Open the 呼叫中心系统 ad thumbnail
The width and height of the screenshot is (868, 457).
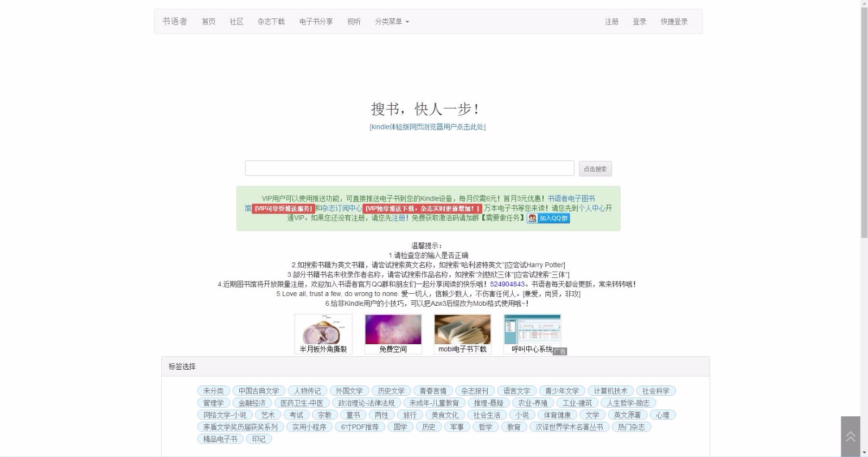click(x=532, y=334)
